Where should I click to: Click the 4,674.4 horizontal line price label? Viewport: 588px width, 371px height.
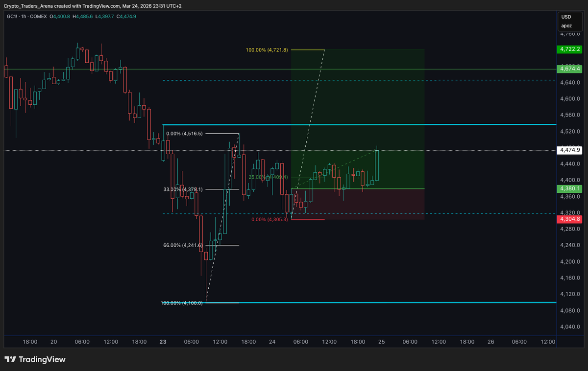pyautogui.click(x=569, y=69)
